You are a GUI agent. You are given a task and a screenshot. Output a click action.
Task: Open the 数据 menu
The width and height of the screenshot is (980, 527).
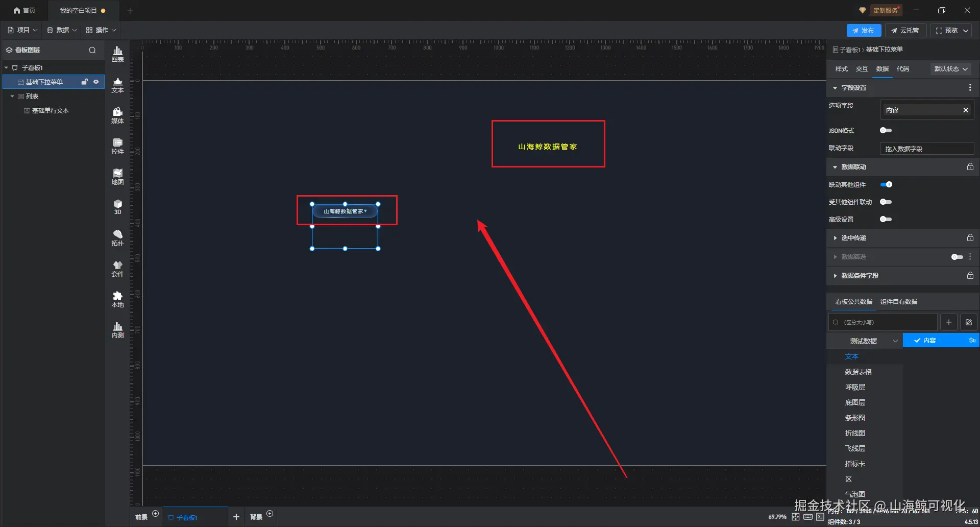coord(62,30)
